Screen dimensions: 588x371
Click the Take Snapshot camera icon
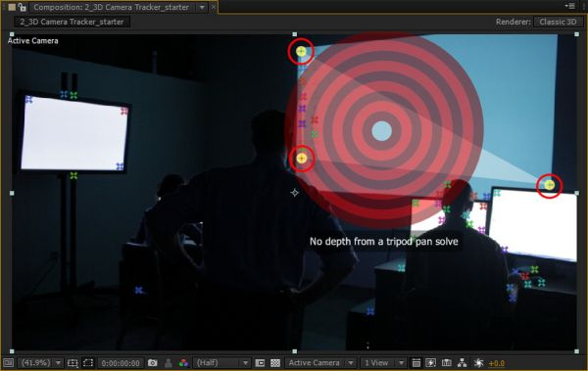click(152, 363)
